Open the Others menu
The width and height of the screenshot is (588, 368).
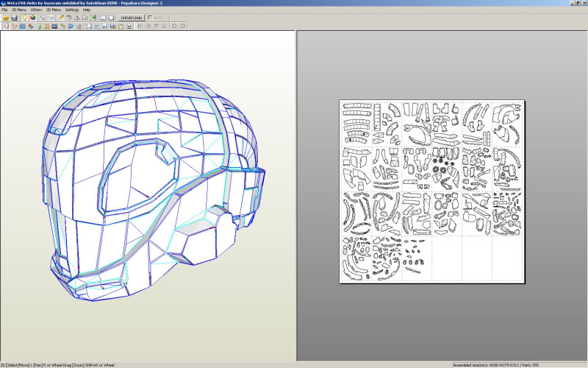36,10
